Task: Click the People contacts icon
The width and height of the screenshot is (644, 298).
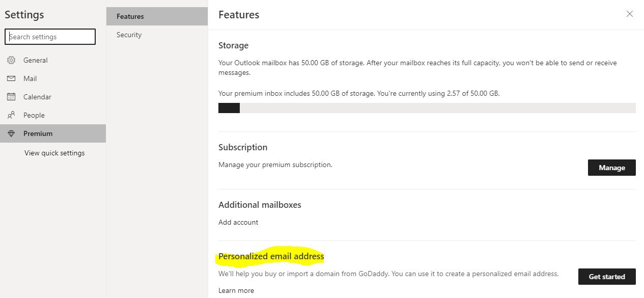Action: pos(11,115)
